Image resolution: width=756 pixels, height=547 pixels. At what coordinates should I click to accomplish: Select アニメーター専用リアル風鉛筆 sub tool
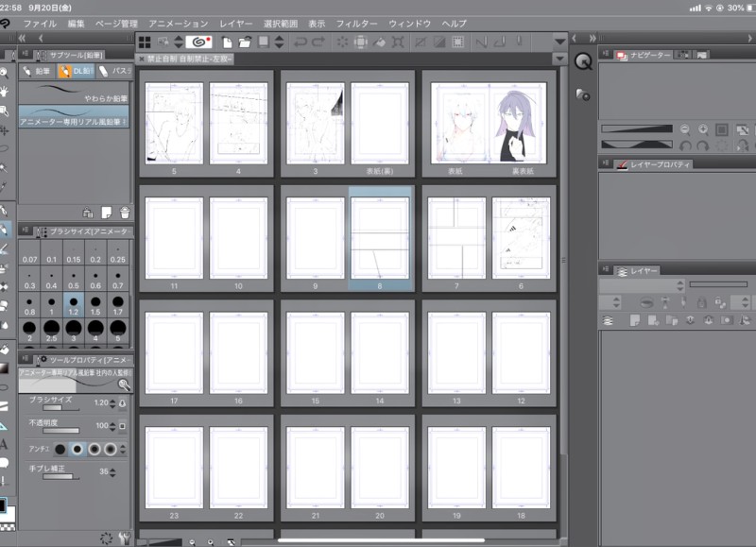(x=74, y=116)
